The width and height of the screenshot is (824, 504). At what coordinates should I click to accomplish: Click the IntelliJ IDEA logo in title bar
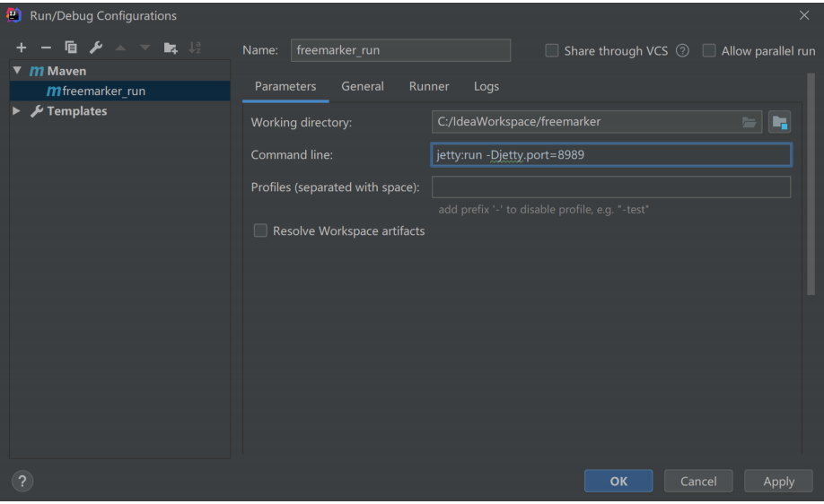click(x=13, y=15)
